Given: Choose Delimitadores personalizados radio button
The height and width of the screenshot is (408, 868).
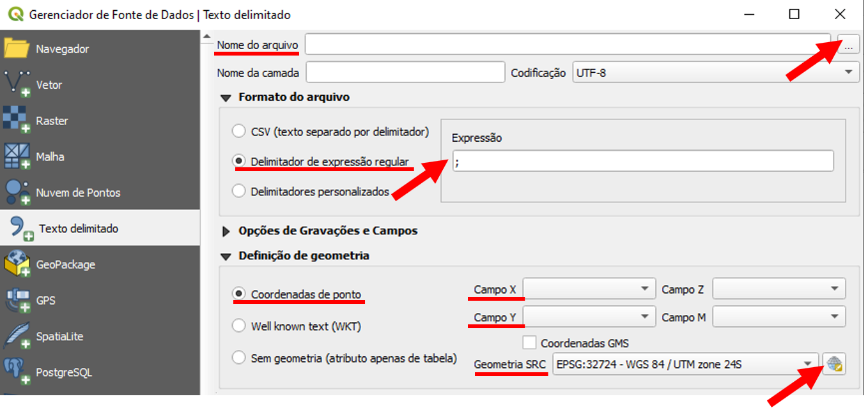Looking at the screenshot, I should (239, 191).
